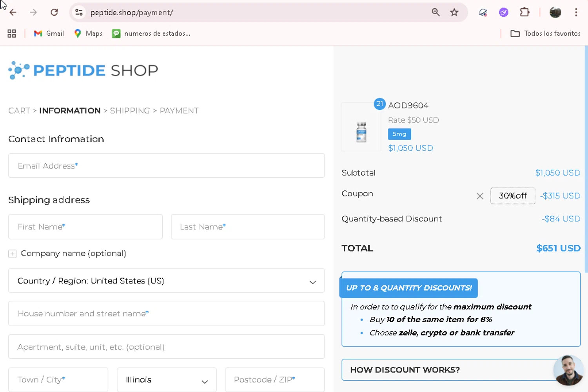Click the zoom magnifier icon in address bar
This screenshot has height=392, width=588.
(x=436, y=13)
